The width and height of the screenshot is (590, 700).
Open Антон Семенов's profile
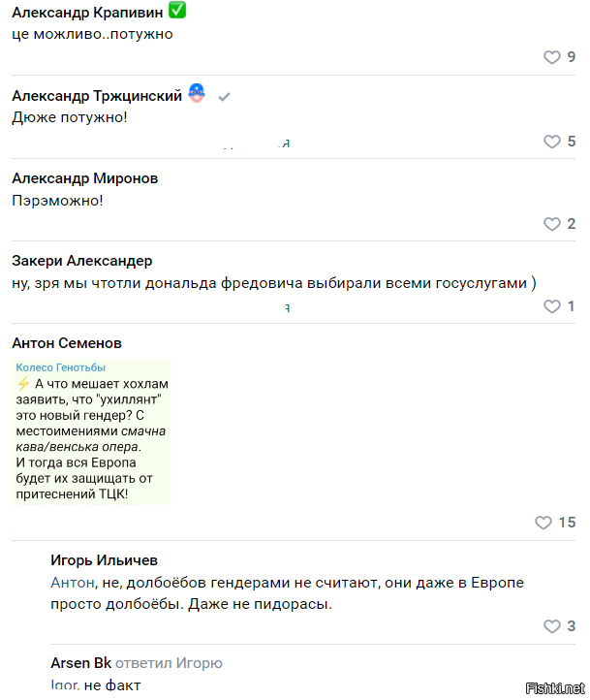point(67,343)
